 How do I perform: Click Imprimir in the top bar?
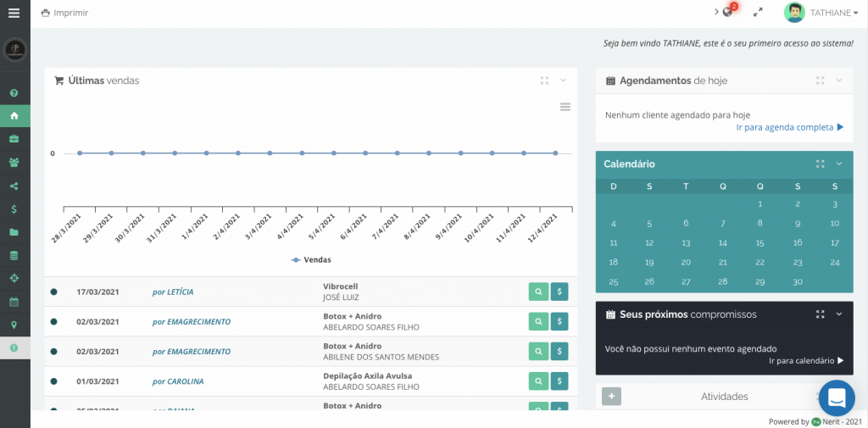click(x=64, y=13)
